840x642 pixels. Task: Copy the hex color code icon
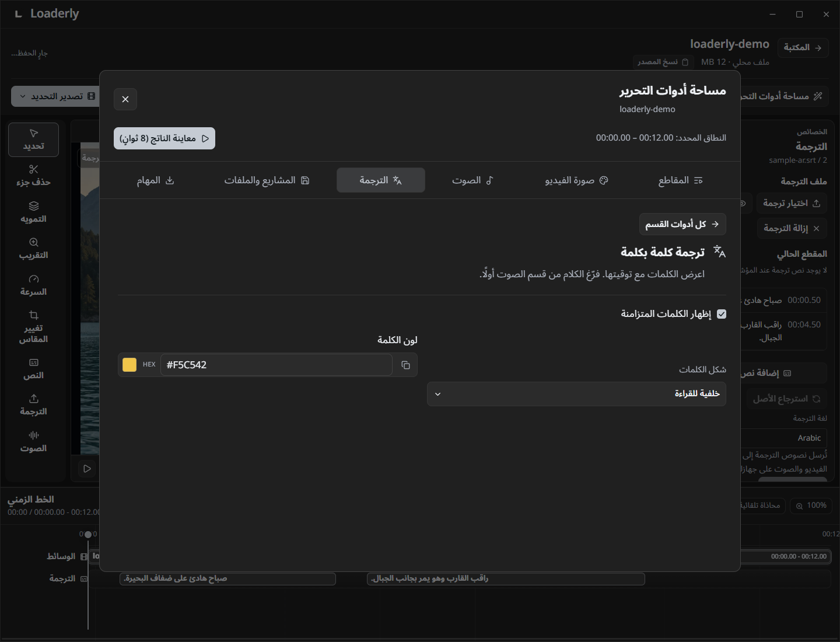[x=405, y=365]
